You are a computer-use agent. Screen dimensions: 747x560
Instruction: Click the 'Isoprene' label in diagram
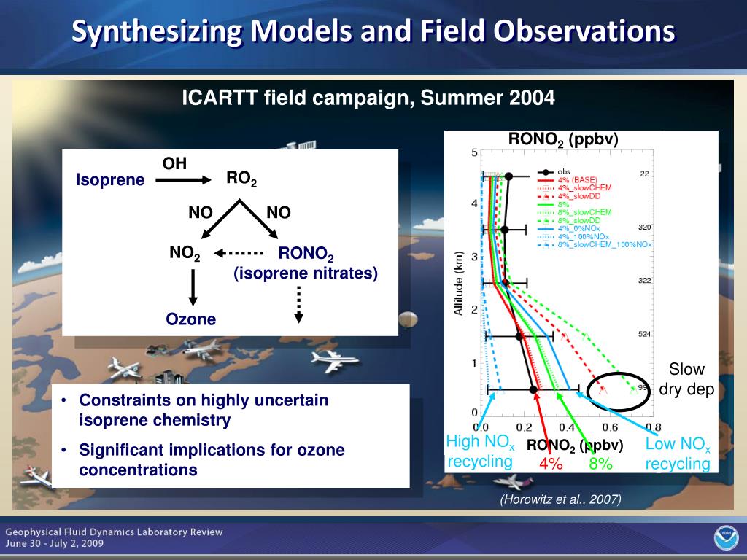(x=110, y=179)
